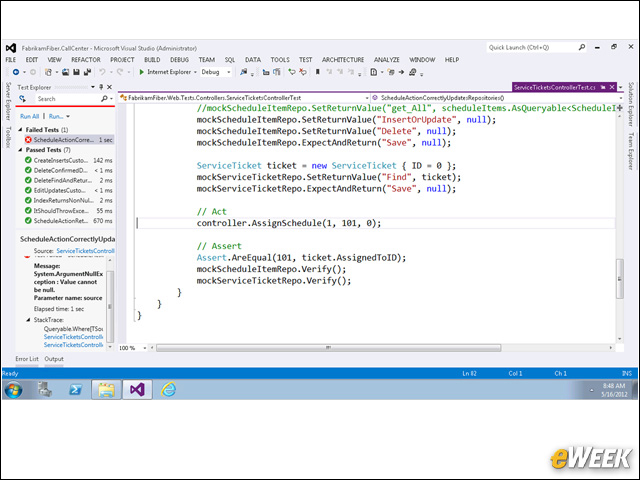Click the document page icon in toolbar
The image size is (640, 480).
pos(373,72)
